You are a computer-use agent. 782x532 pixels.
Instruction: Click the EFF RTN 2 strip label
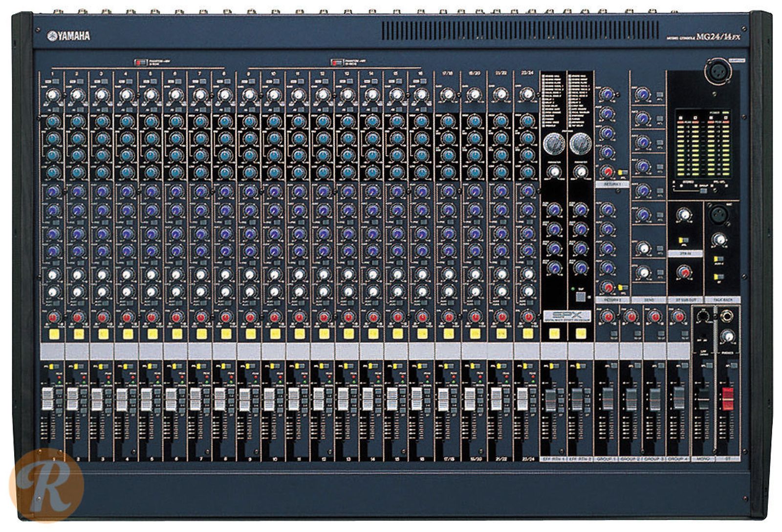pos(580,460)
